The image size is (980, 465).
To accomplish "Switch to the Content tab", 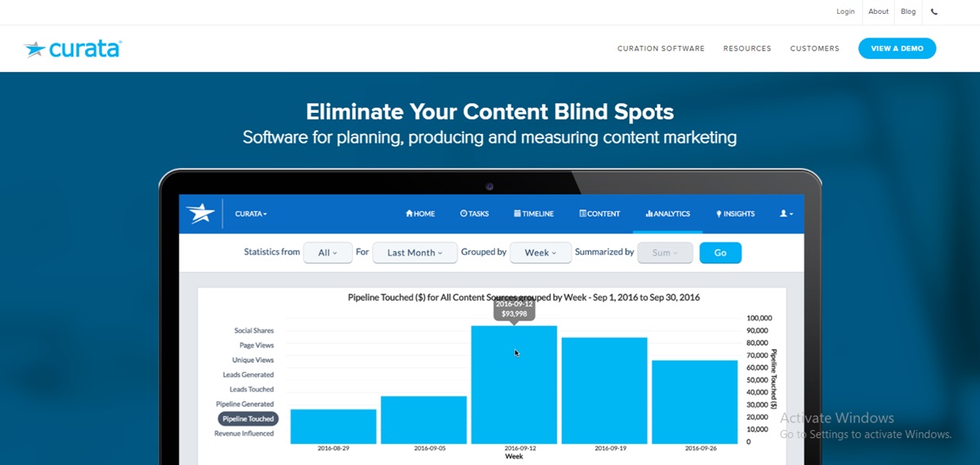I will 599,214.
